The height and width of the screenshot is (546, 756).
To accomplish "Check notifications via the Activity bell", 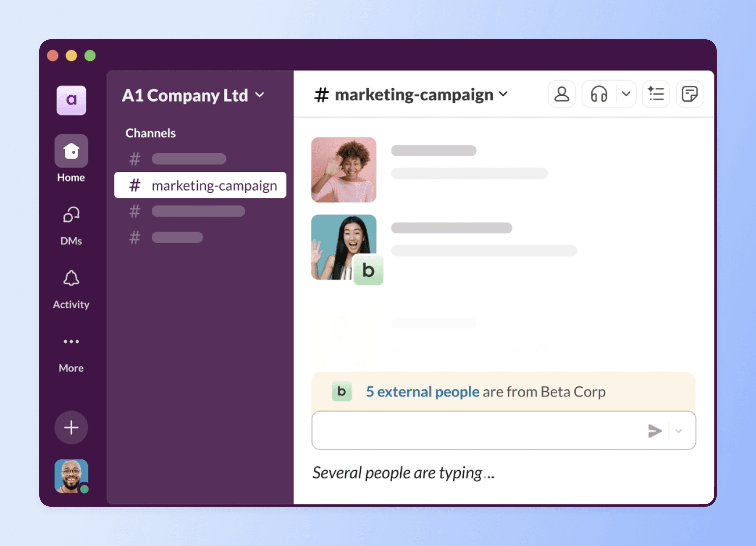I will pyautogui.click(x=71, y=278).
